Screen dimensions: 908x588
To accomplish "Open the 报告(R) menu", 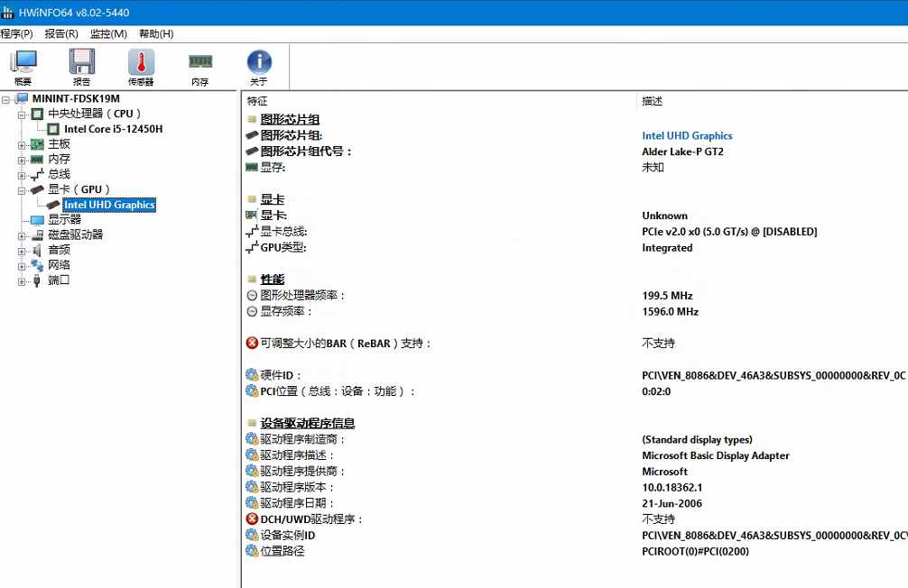I will 60,33.
